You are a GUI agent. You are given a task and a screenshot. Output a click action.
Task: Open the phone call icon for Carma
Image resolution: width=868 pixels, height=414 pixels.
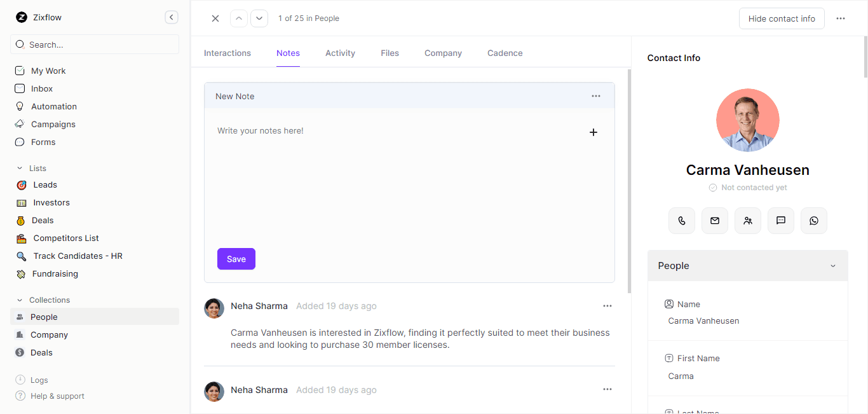pyautogui.click(x=682, y=221)
